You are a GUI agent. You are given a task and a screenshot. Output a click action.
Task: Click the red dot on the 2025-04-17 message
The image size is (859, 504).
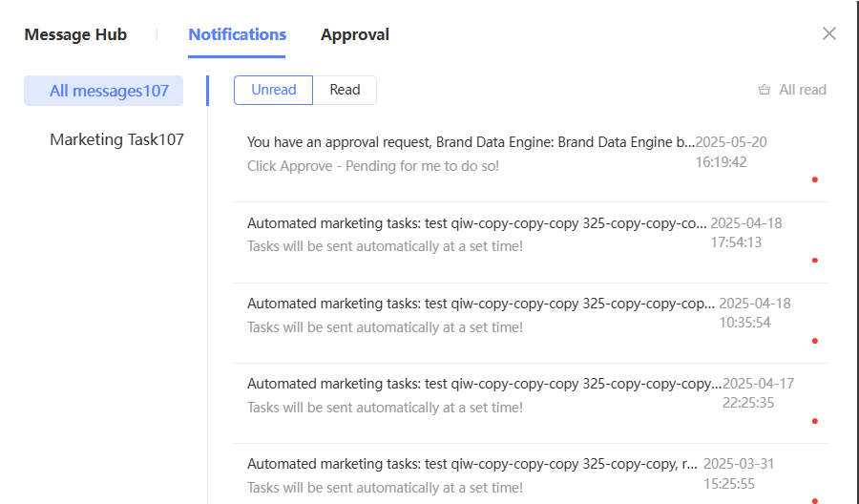[814, 421]
